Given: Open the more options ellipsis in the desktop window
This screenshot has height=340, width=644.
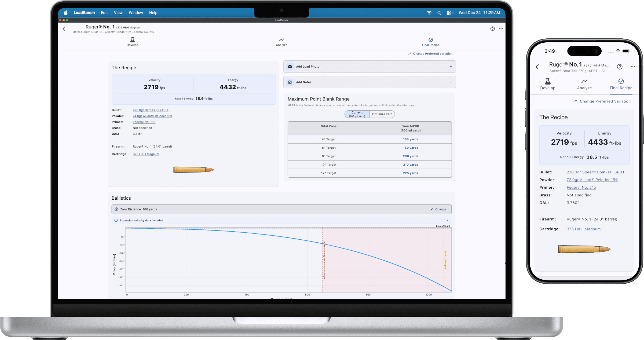Looking at the screenshot, I should (x=501, y=29).
